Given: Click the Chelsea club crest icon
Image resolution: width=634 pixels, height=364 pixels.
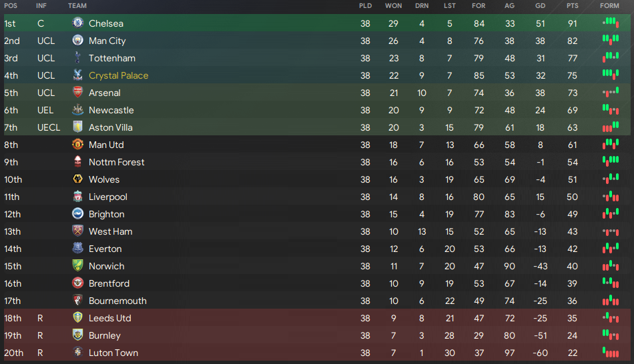Looking at the screenshot, I should point(77,23).
